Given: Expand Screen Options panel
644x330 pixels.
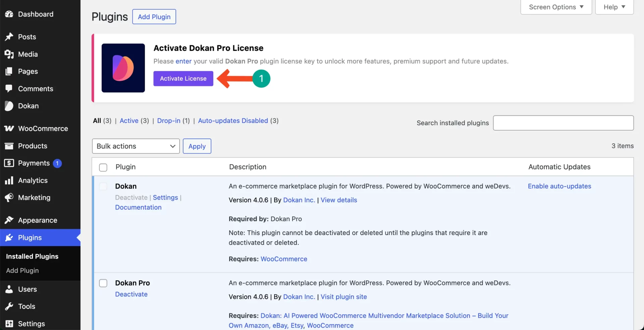Looking at the screenshot, I should 556,7.
